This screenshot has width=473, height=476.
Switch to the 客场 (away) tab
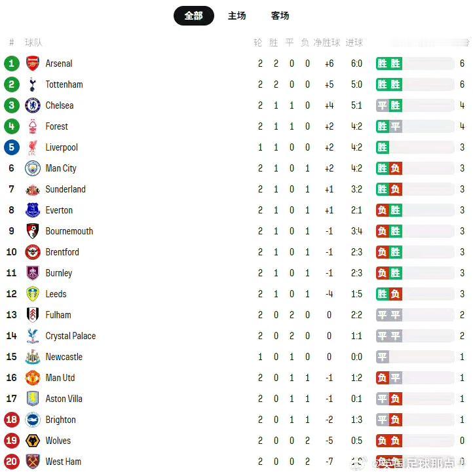coord(280,16)
